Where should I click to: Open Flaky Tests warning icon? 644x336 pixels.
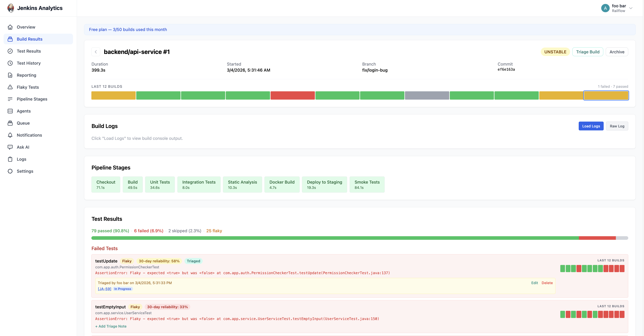click(10, 87)
